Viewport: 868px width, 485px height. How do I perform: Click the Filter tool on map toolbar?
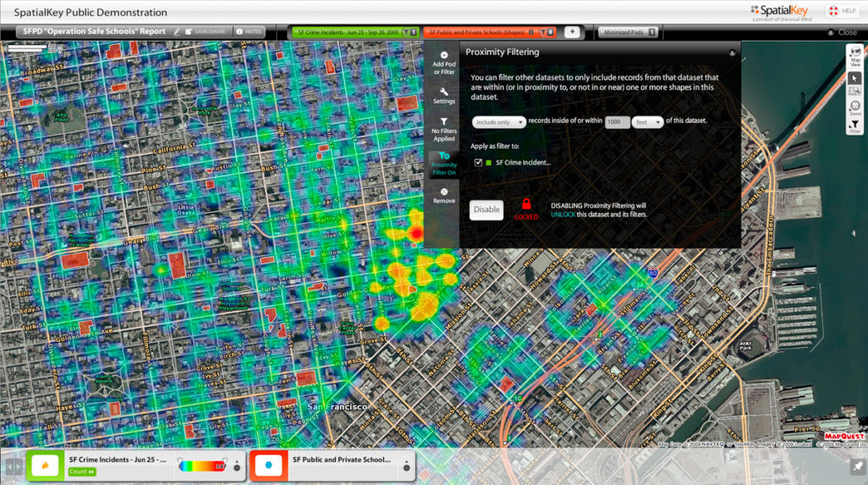tap(855, 126)
